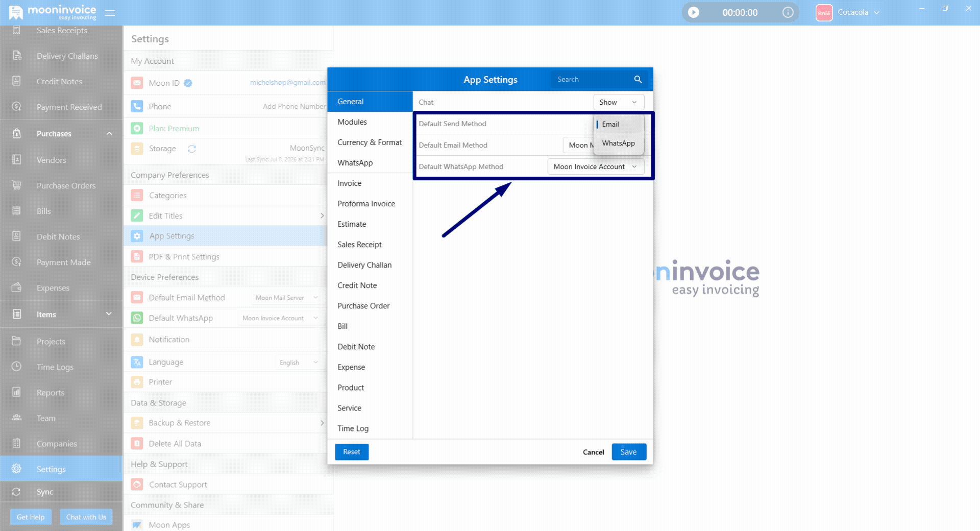Expand the Edit Titles arrow
This screenshot has width=980, height=531.
[x=322, y=215]
